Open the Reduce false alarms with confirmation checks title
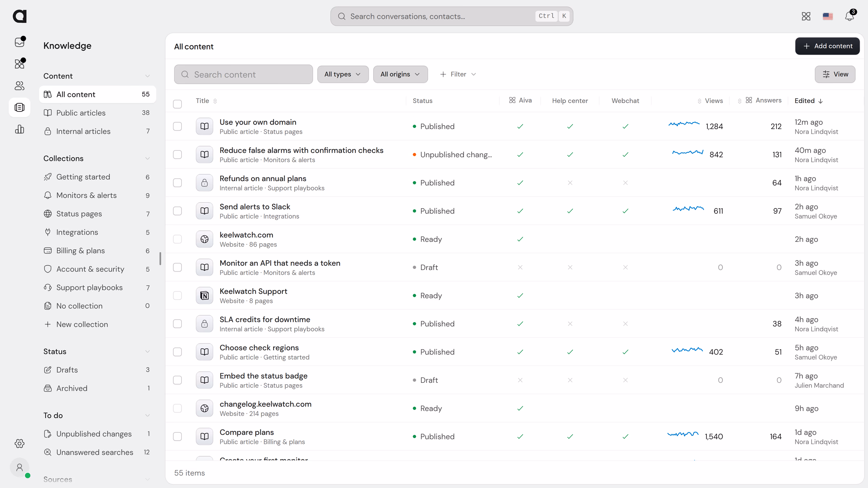 (x=301, y=150)
